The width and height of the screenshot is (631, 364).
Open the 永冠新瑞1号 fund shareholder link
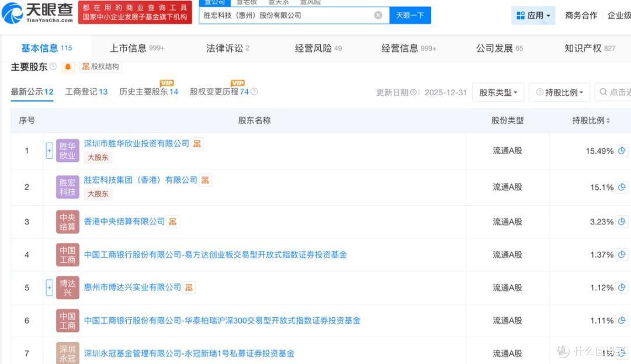coord(189,353)
